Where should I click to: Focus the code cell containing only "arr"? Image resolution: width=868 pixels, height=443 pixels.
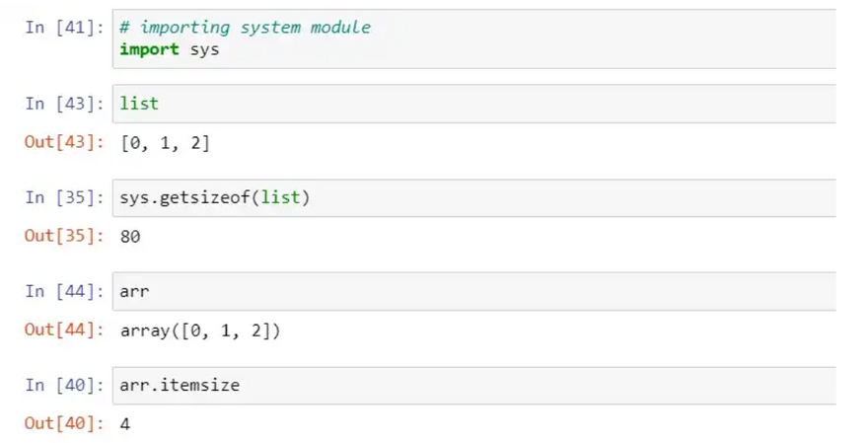(473, 291)
